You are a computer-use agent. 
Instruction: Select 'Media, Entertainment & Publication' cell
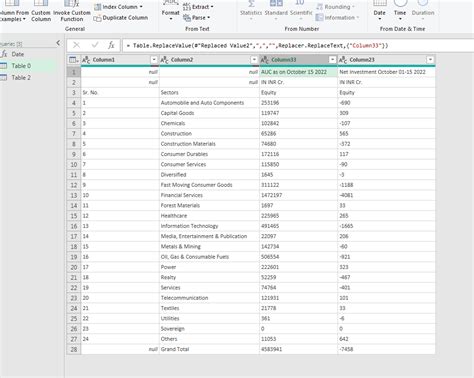pyautogui.click(x=209, y=236)
